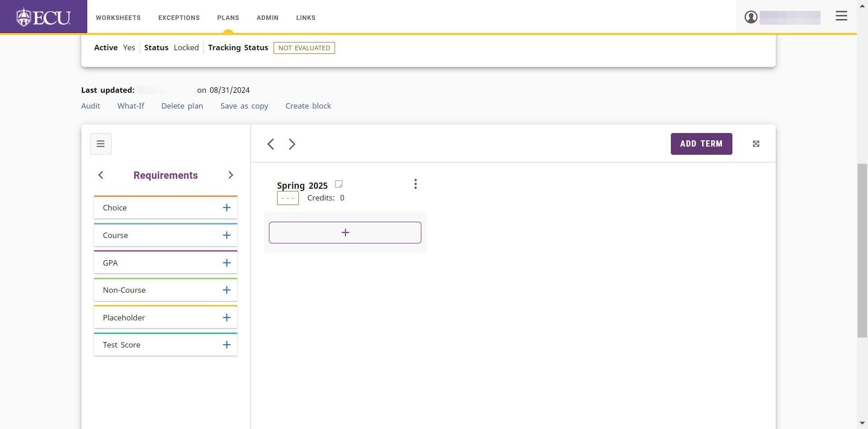868x429 pixels.
Task: Open the Admin tab
Action: point(268,18)
